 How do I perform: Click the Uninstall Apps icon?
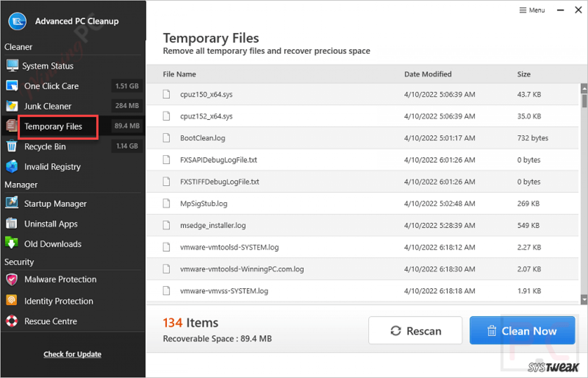point(12,223)
